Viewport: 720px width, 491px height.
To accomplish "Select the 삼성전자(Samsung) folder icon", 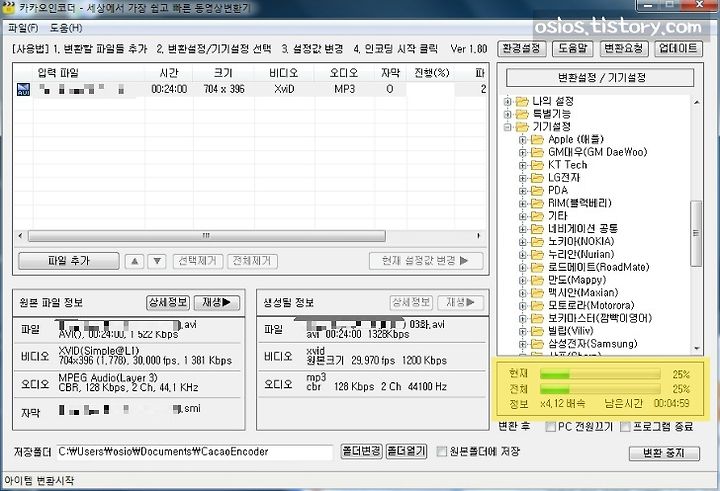I will click(x=537, y=344).
